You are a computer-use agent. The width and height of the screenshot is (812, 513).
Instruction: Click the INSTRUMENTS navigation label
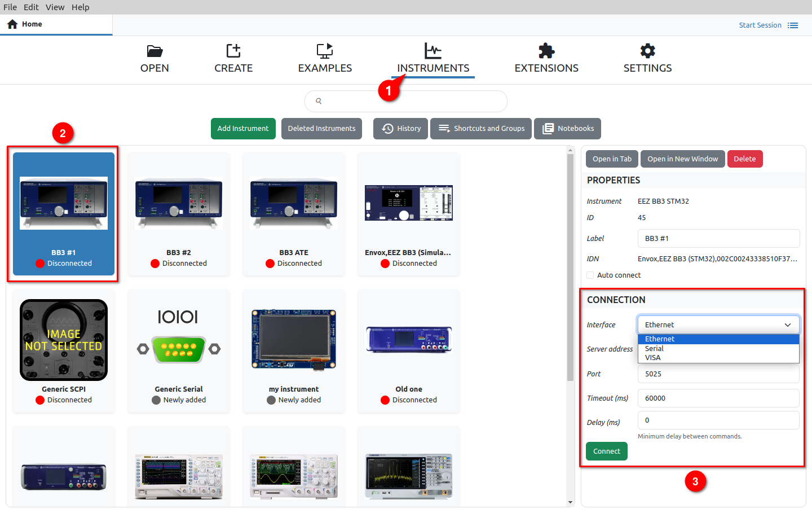433,68
